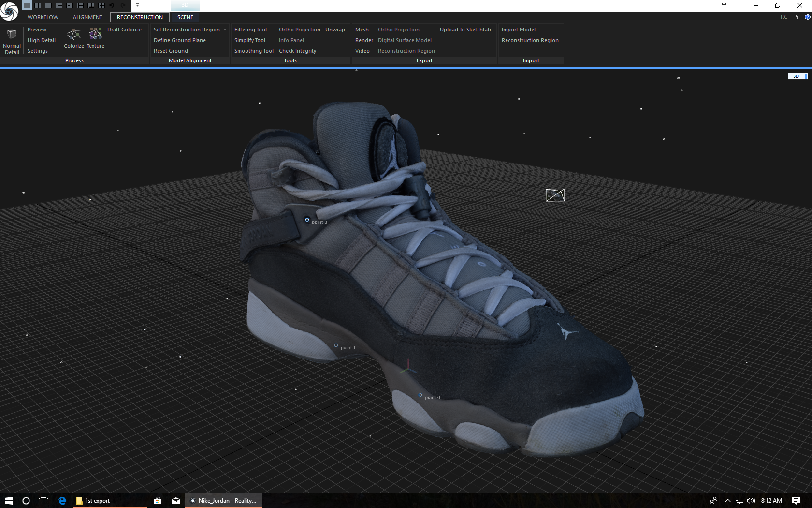Click the new document icon near RC logo
This screenshot has height=508, width=812.
click(x=796, y=17)
